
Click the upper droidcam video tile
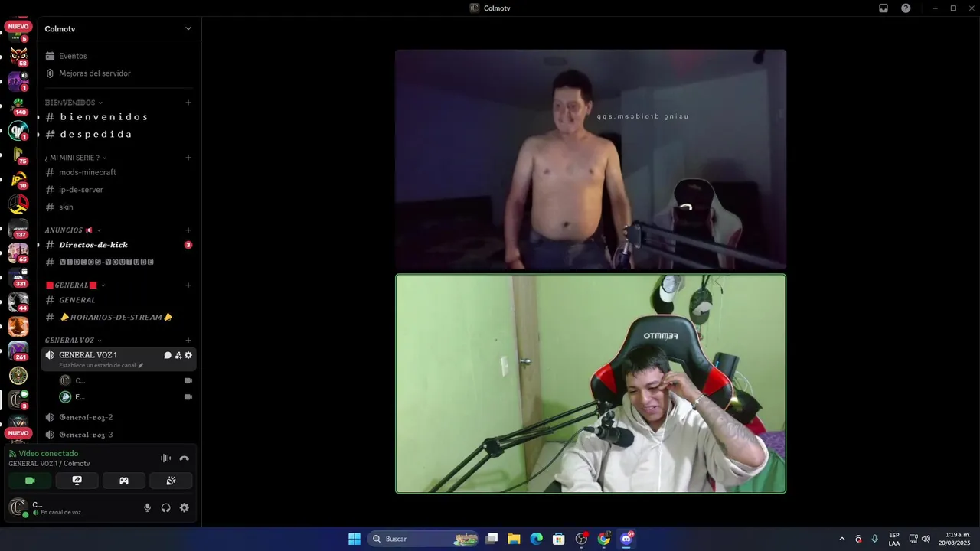pos(590,159)
